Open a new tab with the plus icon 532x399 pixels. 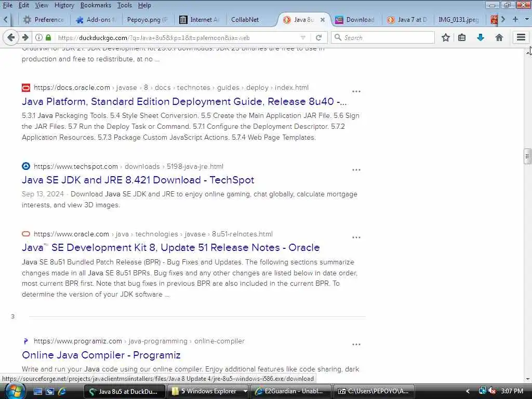pos(515,19)
